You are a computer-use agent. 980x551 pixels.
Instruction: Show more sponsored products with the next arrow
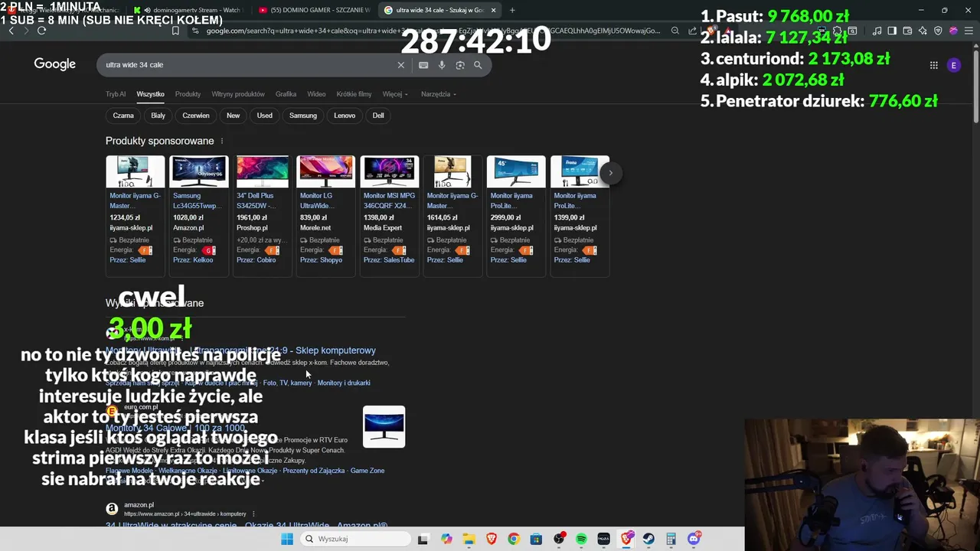tap(610, 173)
